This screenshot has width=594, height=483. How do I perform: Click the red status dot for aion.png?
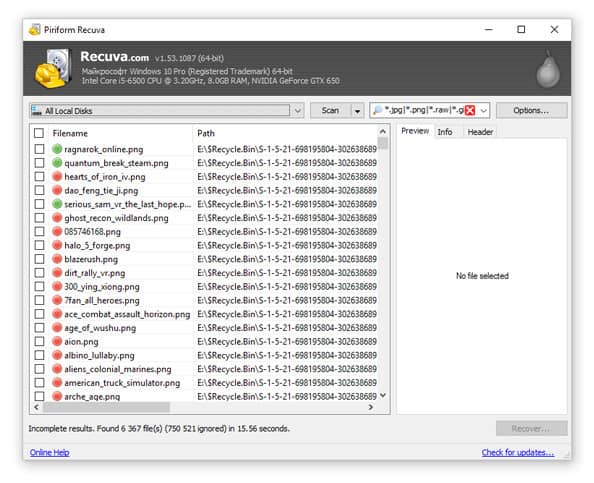pos(57,341)
